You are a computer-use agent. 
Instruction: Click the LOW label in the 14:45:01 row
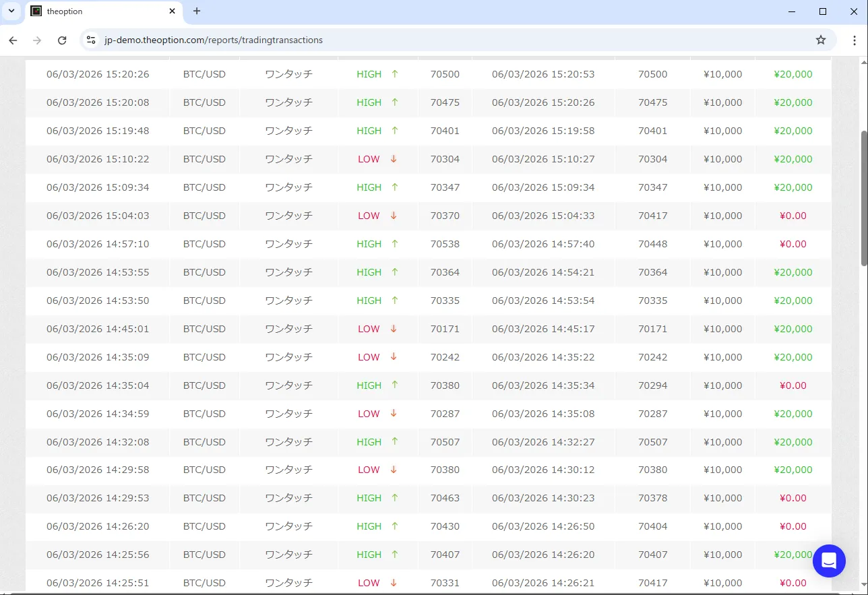(x=369, y=329)
